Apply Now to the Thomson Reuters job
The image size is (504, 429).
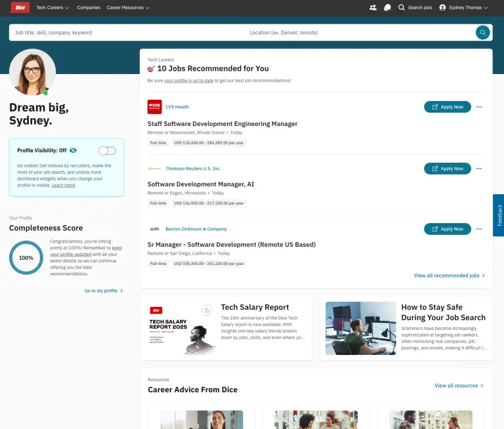pos(448,169)
